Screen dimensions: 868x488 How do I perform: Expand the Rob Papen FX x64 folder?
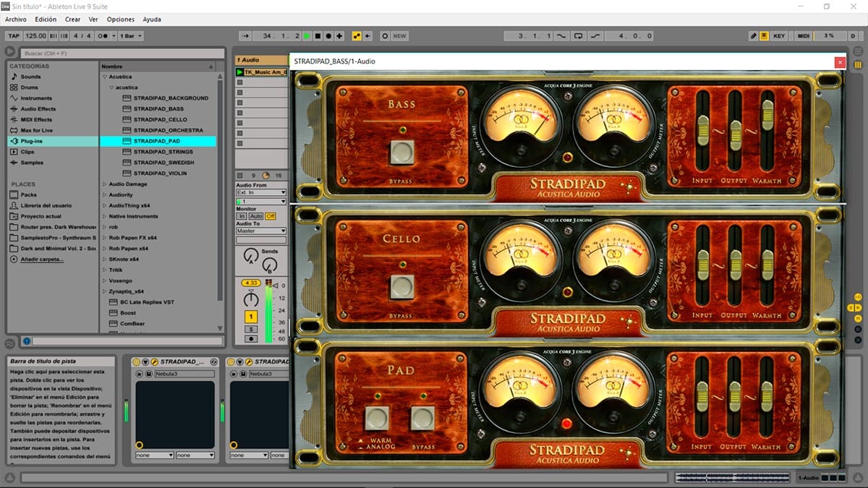tap(105, 238)
